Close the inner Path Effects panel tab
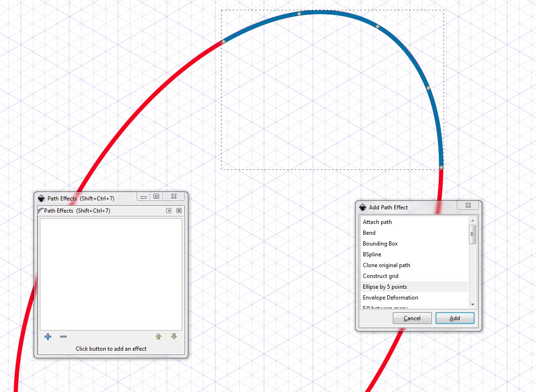This screenshot has height=392, width=536. (179, 211)
